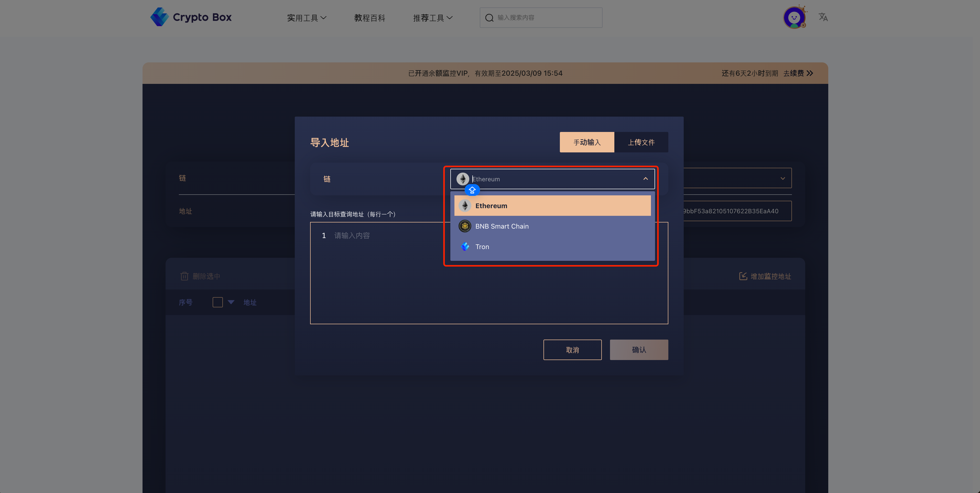Expand the background chain dropdown chevron
The height and width of the screenshot is (493, 980).
782,178
